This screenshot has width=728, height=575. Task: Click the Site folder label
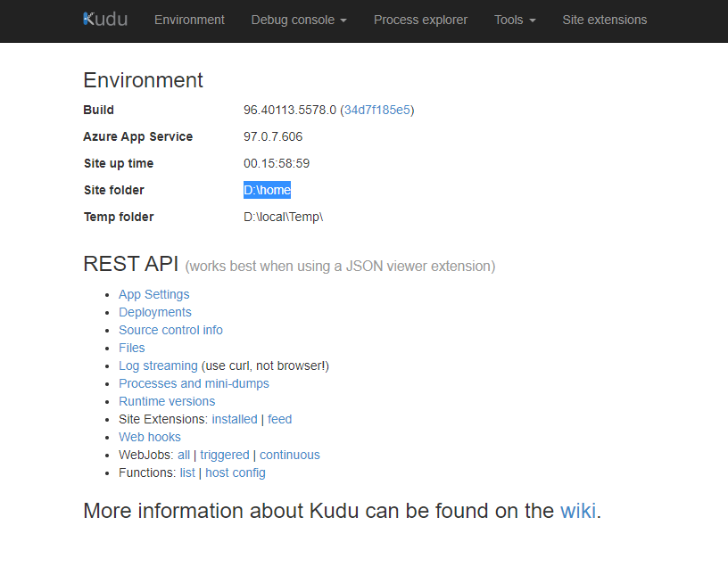point(114,190)
